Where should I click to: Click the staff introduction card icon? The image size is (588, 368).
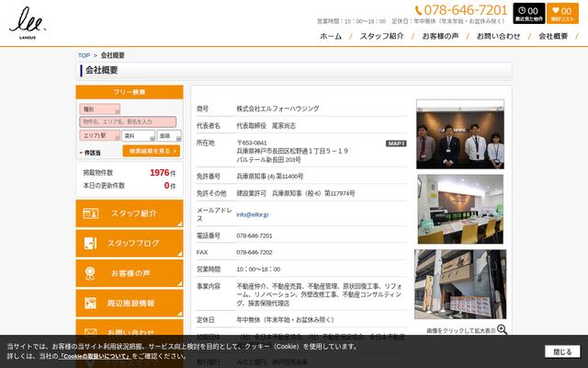(90, 213)
